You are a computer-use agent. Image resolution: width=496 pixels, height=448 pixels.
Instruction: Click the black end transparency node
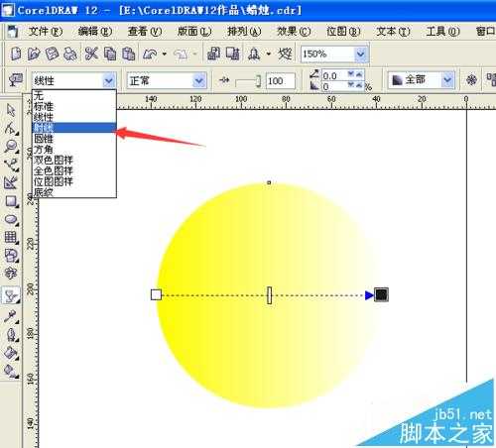[x=381, y=294]
